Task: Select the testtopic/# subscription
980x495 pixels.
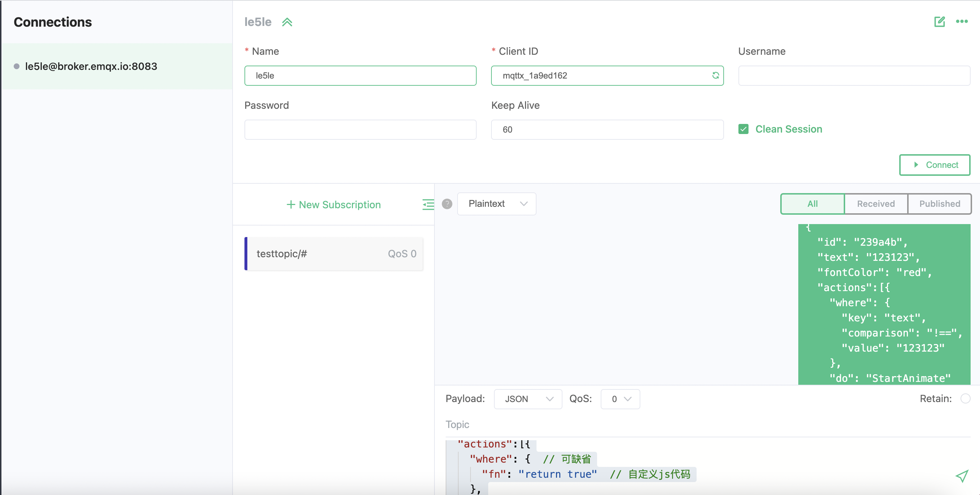Action: click(334, 254)
